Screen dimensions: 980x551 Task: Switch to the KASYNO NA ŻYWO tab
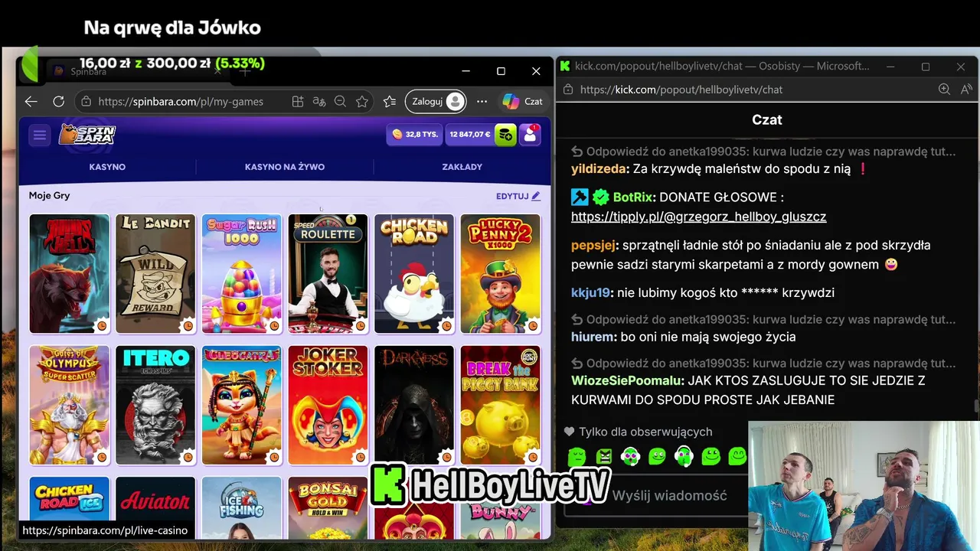click(285, 167)
